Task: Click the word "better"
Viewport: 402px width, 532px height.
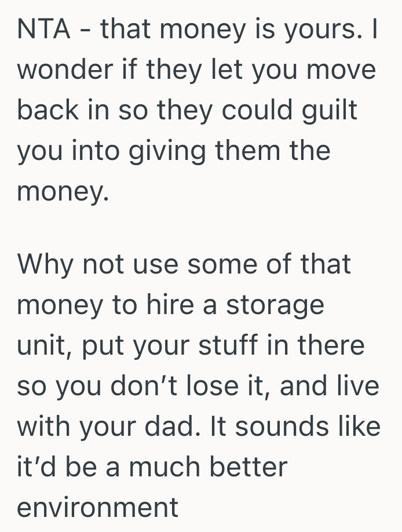Action: (251, 467)
